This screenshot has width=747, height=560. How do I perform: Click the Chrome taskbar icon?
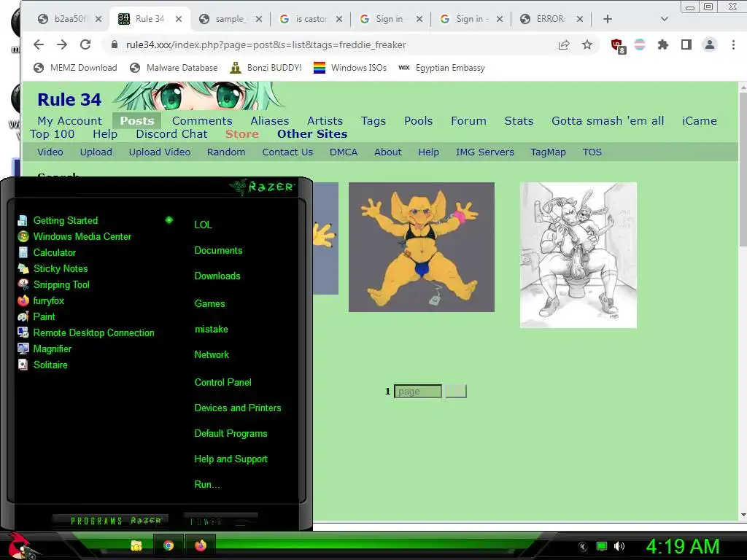pyautogui.click(x=169, y=545)
